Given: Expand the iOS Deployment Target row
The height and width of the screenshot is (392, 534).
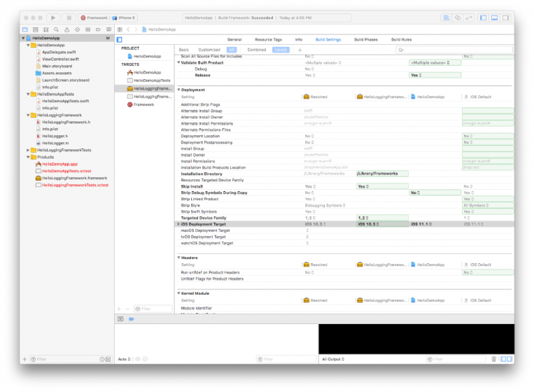Looking at the screenshot, I should tap(178, 224).
